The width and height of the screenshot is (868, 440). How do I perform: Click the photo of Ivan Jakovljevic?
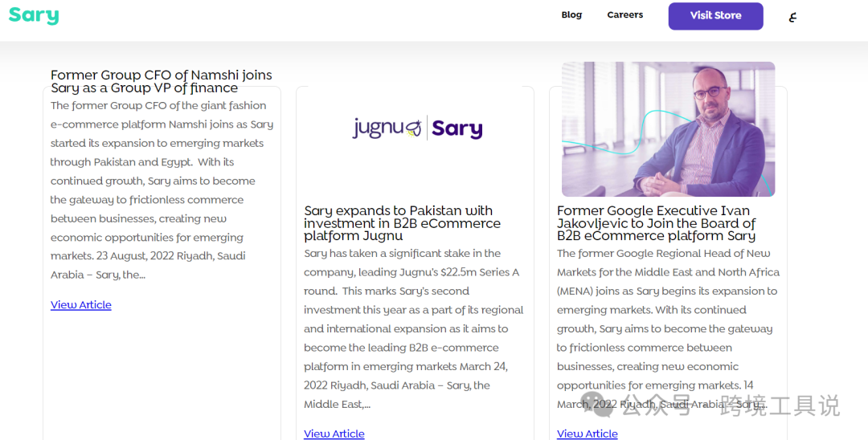668,128
